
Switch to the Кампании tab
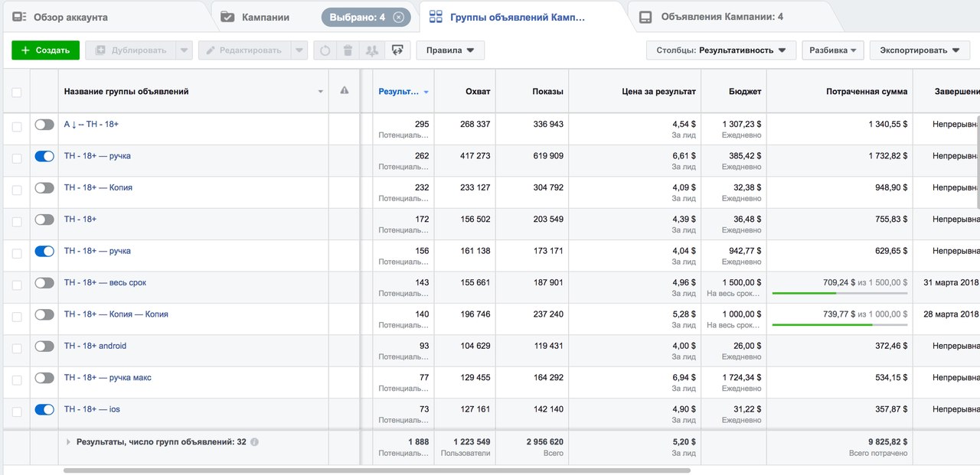coord(266,17)
